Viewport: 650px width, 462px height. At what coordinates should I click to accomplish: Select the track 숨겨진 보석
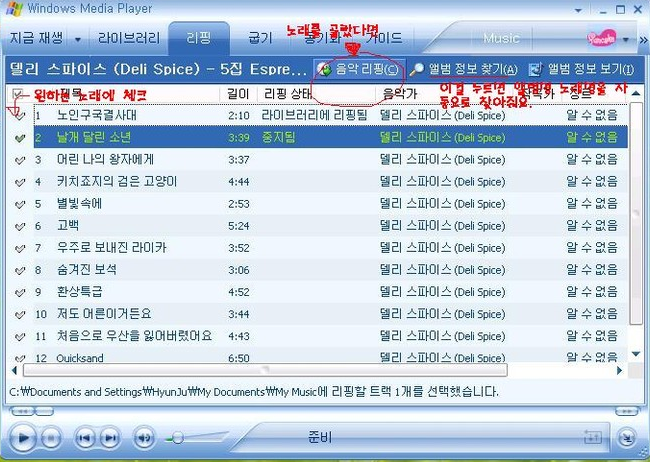coord(87,270)
